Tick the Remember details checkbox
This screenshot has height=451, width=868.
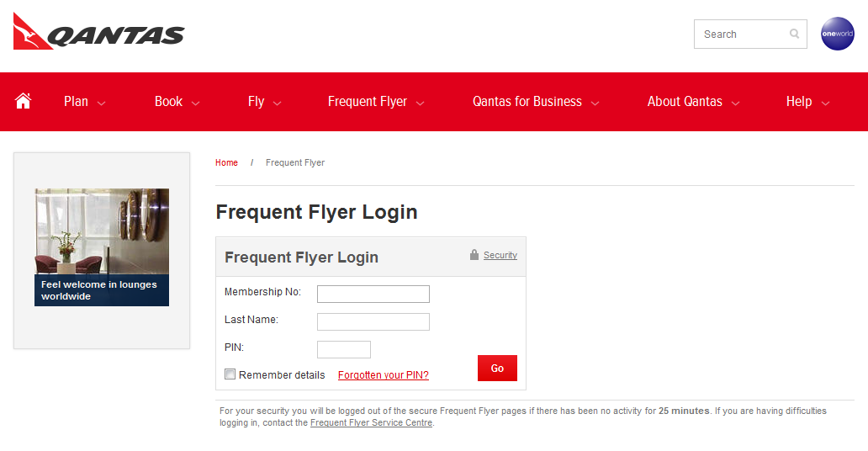click(x=230, y=374)
